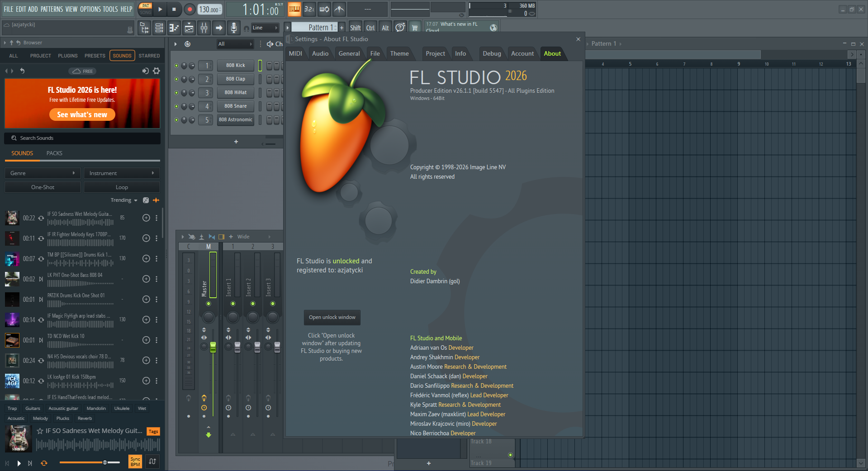Screen dimensions: 868x471
Task: Mute the 808 HiHat channel
Action: (176, 93)
